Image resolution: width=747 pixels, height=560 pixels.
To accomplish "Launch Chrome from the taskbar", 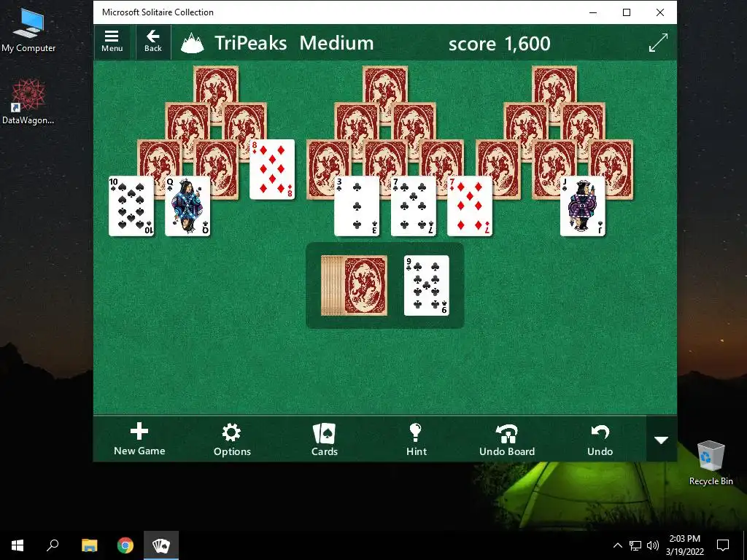I will coord(125,545).
